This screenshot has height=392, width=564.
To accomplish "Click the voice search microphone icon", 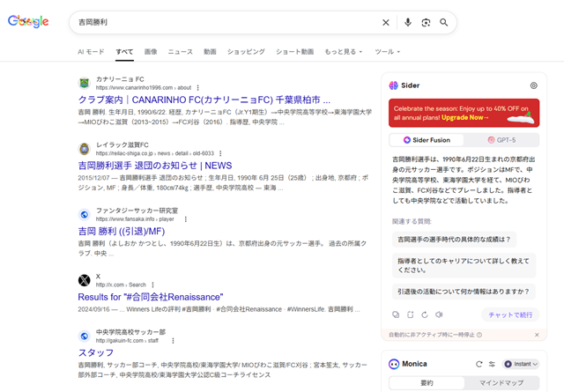I will (x=408, y=22).
